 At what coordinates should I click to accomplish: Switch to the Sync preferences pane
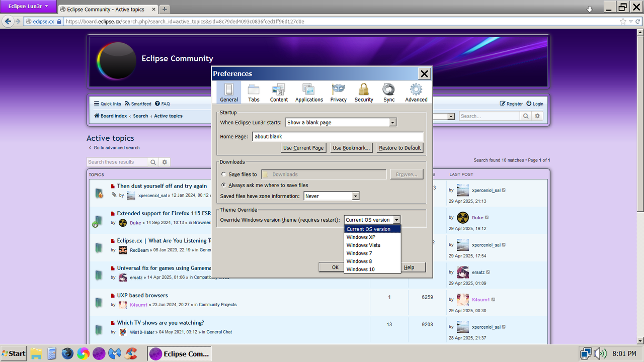click(x=389, y=93)
